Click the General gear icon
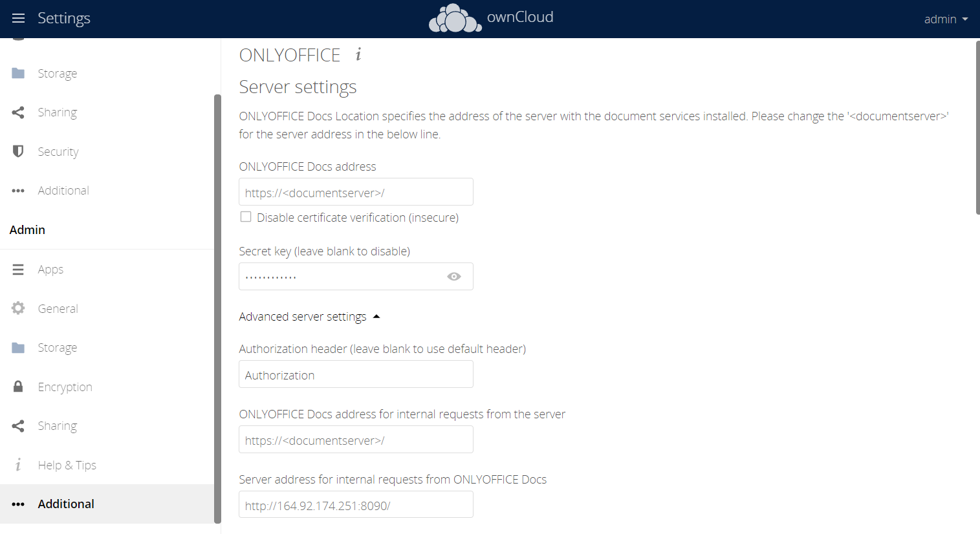The height and width of the screenshot is (534, 980). click(x=18, y=308)
